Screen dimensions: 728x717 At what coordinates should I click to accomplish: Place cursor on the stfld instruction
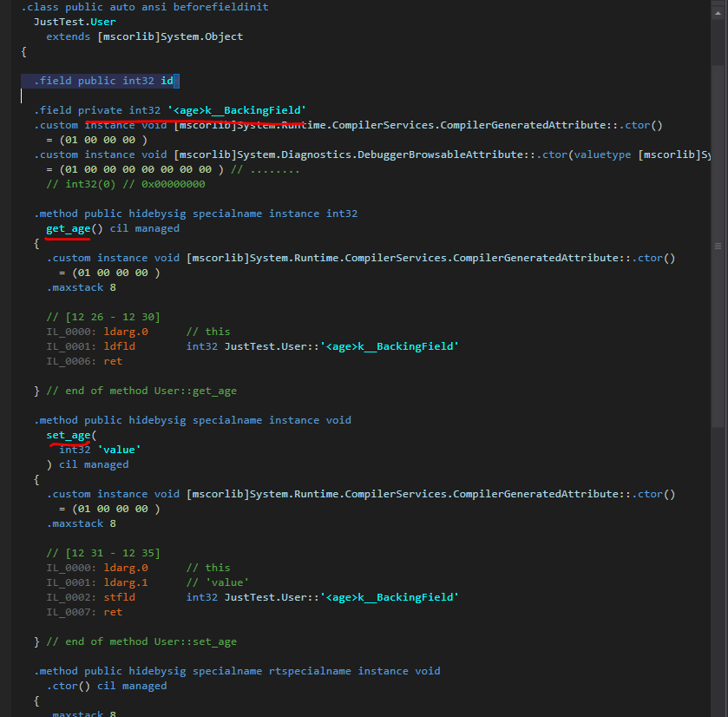[x=117, y=597]
